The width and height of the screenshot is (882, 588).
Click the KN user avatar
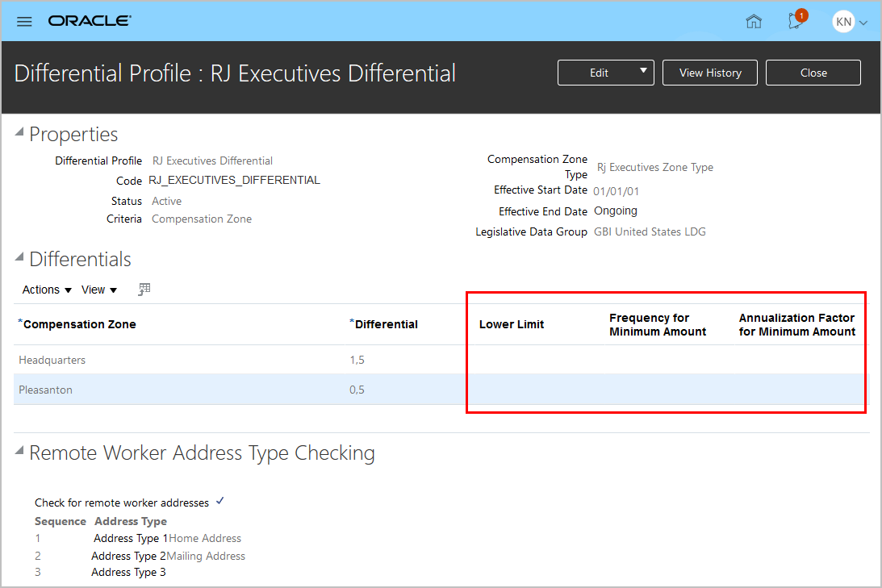click(844, 22)
